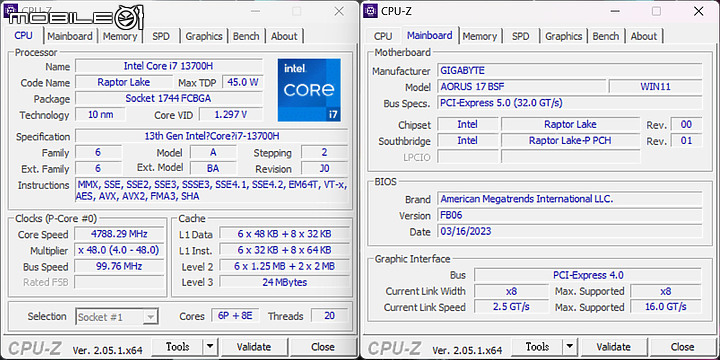720x360 pixels.
Task: Open Tools dropdown arrow in right Mainboard window
Action: pyautogui.click(x=569, y=347)
